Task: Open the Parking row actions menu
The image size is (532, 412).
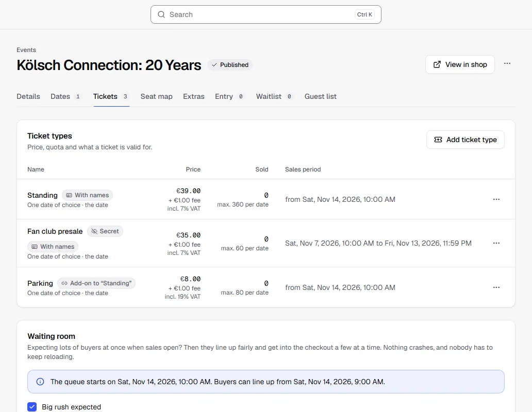Action: click(496, 287)
